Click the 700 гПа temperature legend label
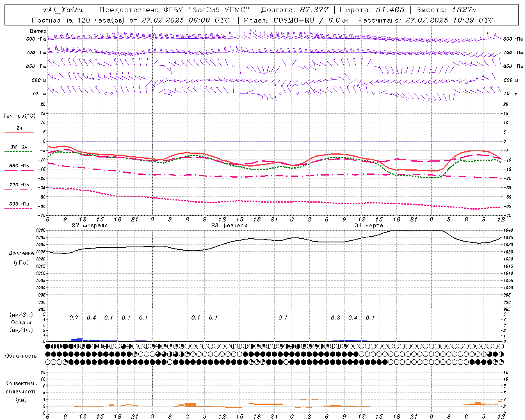 (19, 185)
